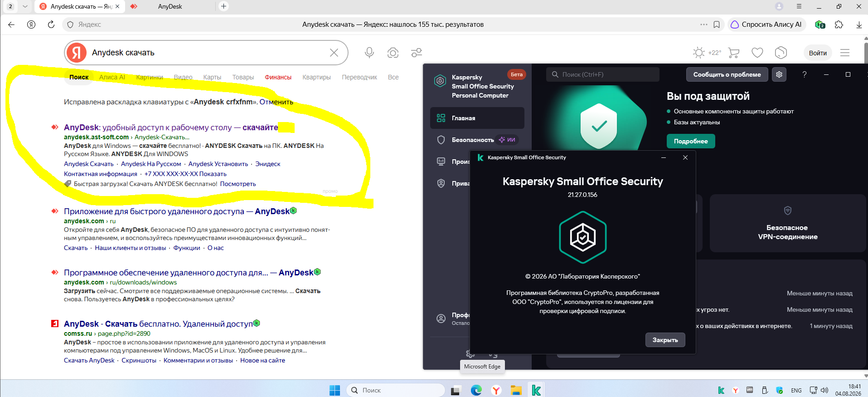Open the favorites heart icon on Yandex
This screenshot has width=868, height=397.
pyautogui.click(x=757, y=53)
